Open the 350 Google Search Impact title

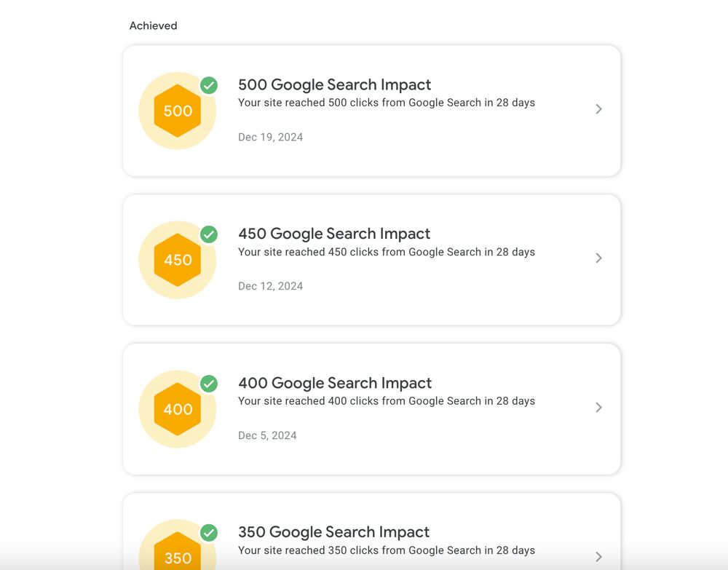(334, 532)
